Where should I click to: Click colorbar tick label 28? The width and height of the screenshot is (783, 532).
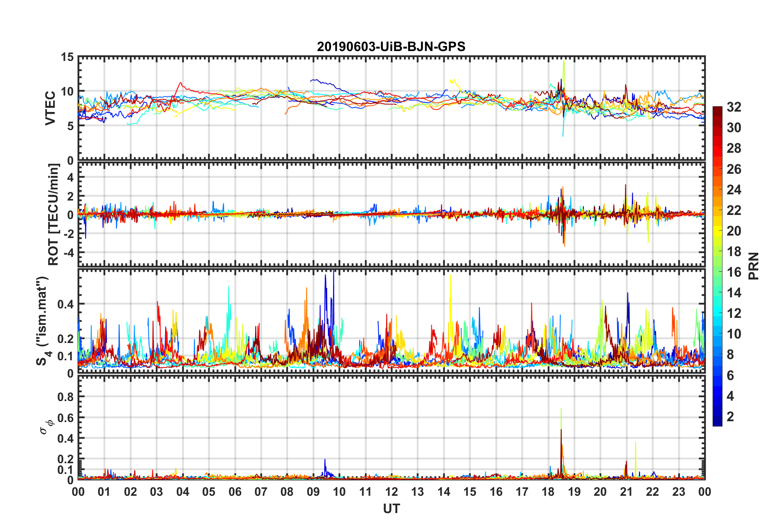pyautogui.click(x=734, y=148)
